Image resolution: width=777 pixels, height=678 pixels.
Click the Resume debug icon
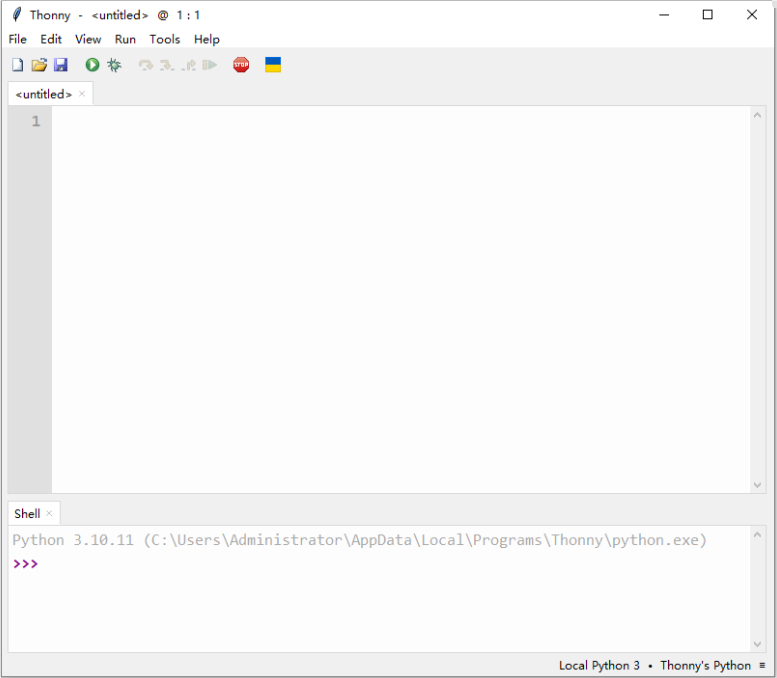coord(210,65)
